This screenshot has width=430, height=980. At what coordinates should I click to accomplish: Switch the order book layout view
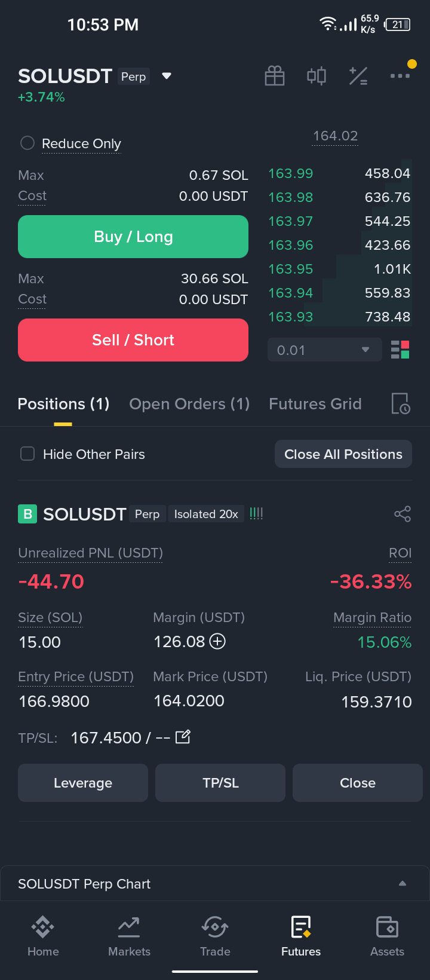point(400,350)
